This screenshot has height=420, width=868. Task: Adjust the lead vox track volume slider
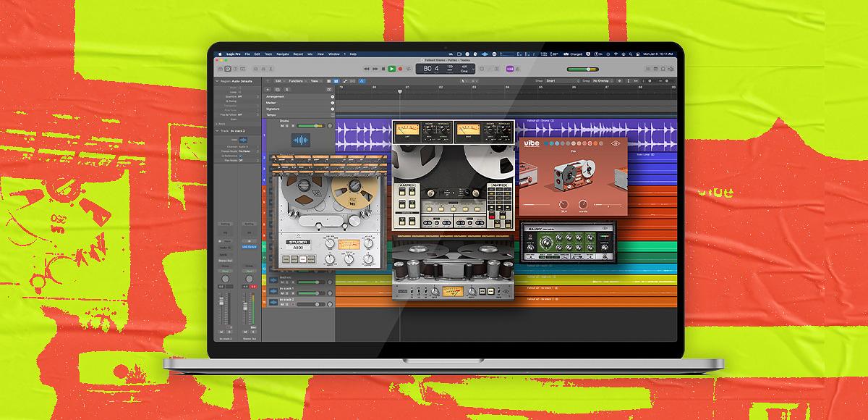click(x=310, y=282)
